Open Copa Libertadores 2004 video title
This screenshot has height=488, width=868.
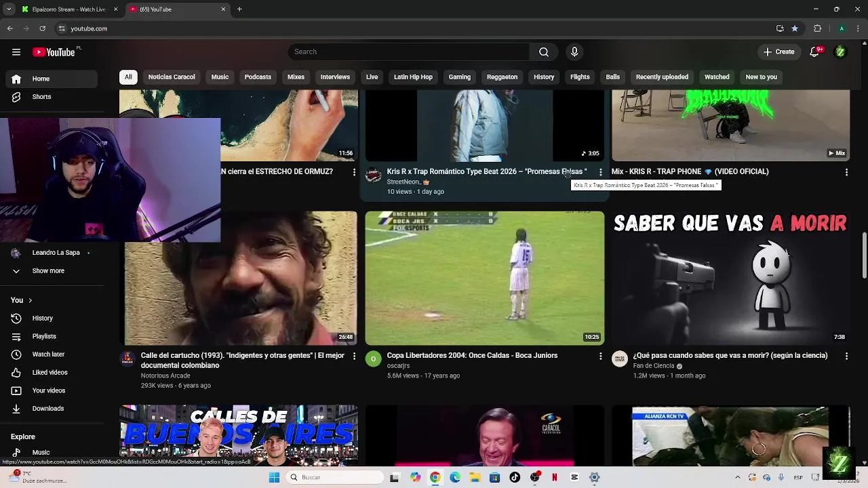tap(472, 356)
